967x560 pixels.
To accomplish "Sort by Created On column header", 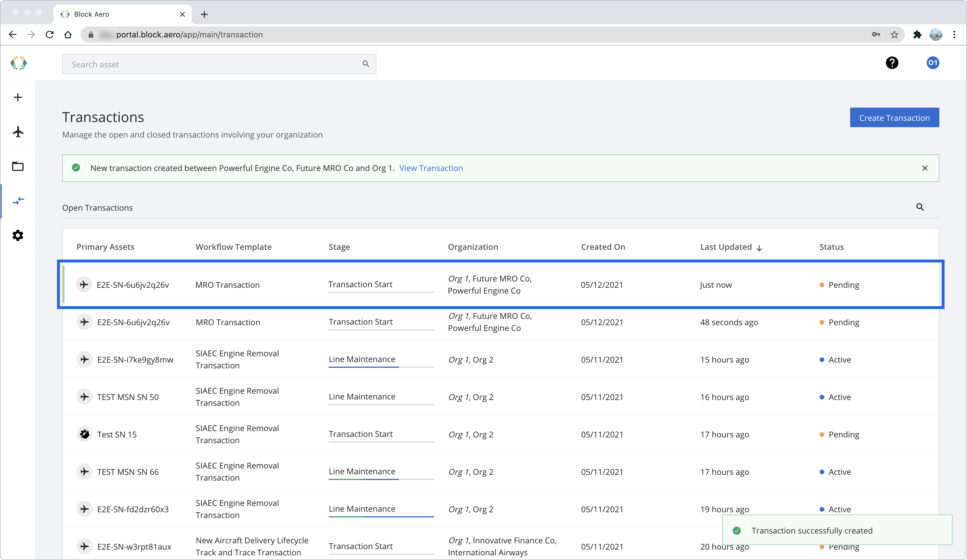I will pyautogui.click(x=603, y=247).
